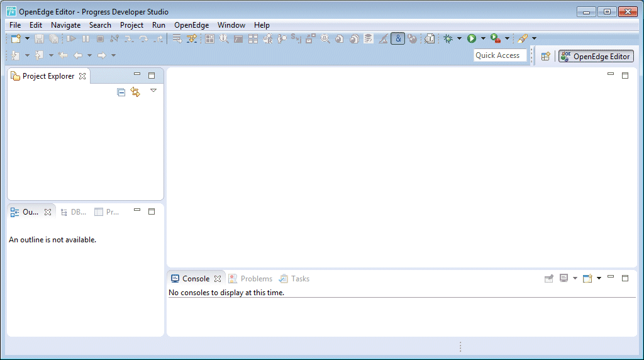The image size is (644, 360).
Task: Click the Save All toolbar icon
Action: (x=54, y=38)
